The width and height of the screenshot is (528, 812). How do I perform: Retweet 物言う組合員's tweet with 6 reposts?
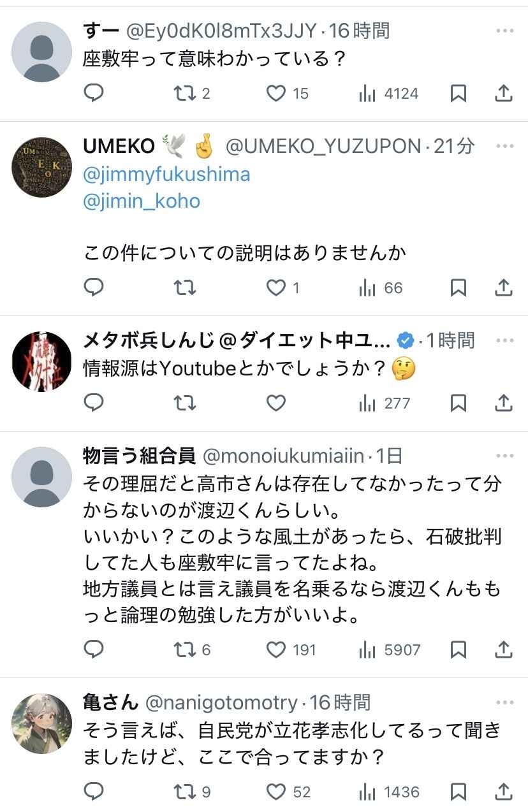(x=185, y=649)
